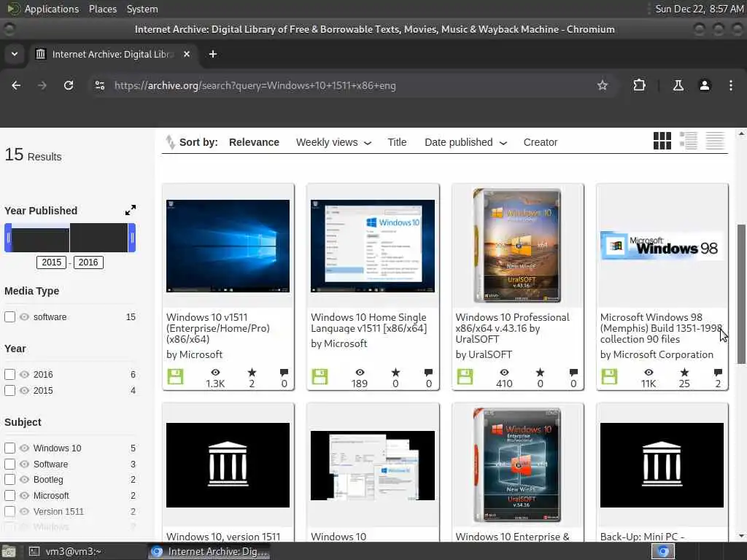Click software floppy icon on Windows 98 card
The image size is (747, 560).
pyautogui.click(x=609, y=377)
